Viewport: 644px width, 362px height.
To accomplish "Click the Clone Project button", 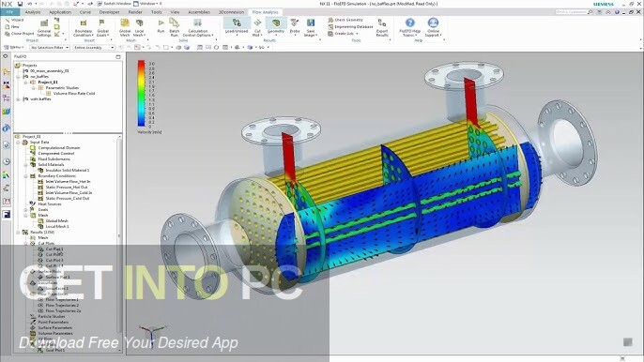I will point(20,34).
